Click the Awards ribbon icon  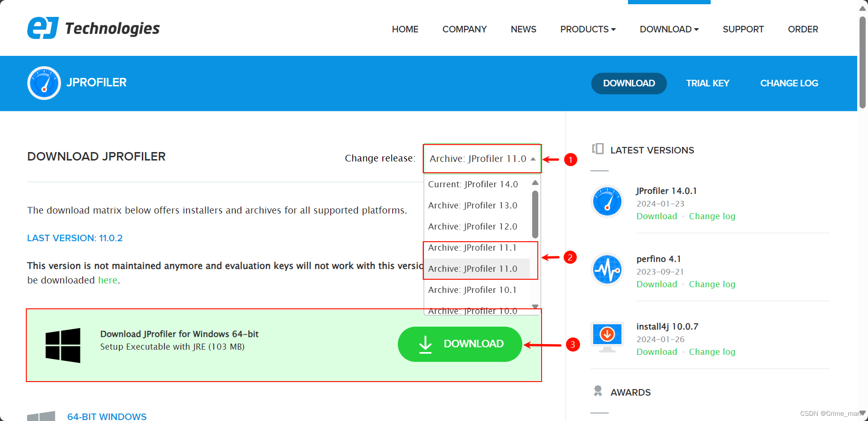pos(598,391)
